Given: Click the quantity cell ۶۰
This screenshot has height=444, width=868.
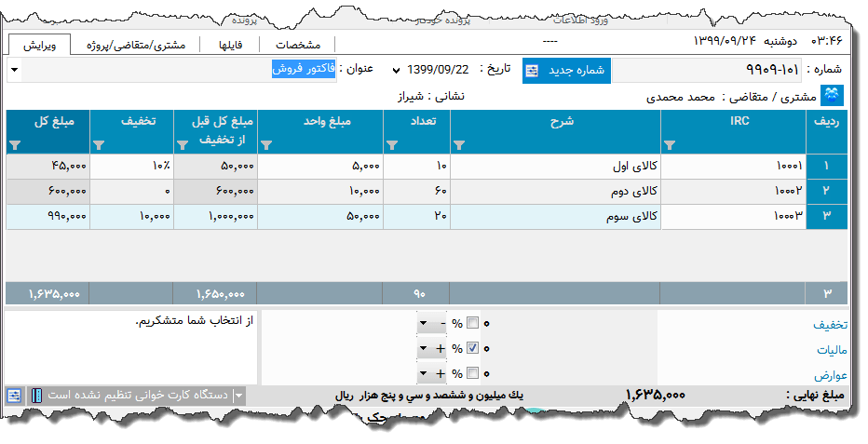Looking at the screenshot, I should click(416, 191).
